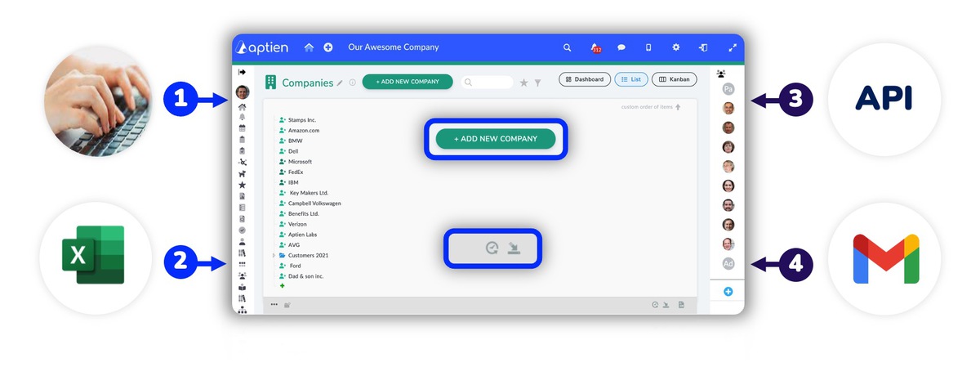This screenshot has height=376, width=980.
Task: Expand the left sidebar with arrow icon
Action: pos(242,73)
